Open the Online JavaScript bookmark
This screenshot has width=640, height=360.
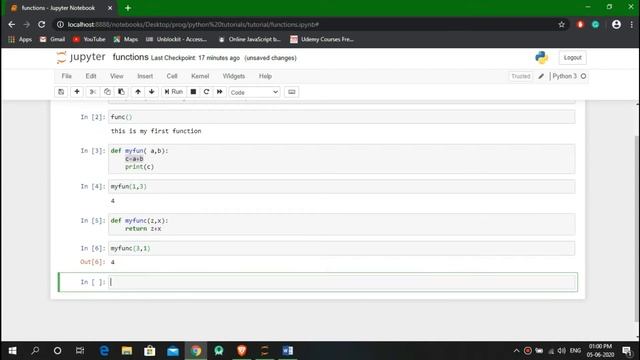pos(250,39)
